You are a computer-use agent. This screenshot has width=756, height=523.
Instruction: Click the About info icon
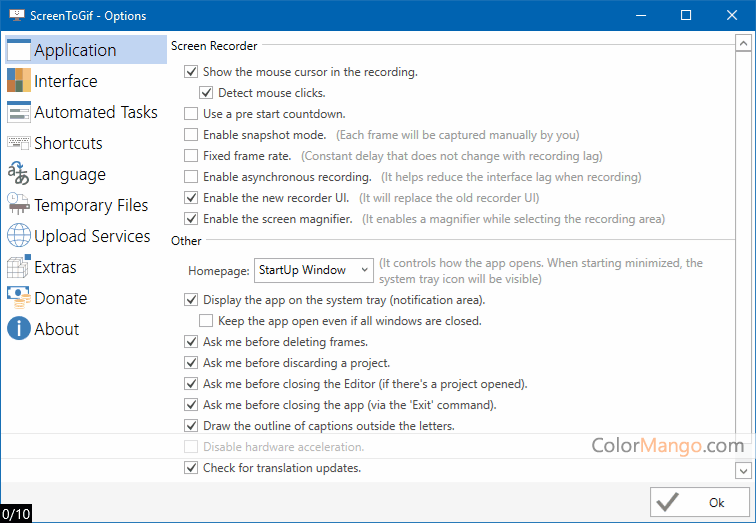[x=19, y=328]
